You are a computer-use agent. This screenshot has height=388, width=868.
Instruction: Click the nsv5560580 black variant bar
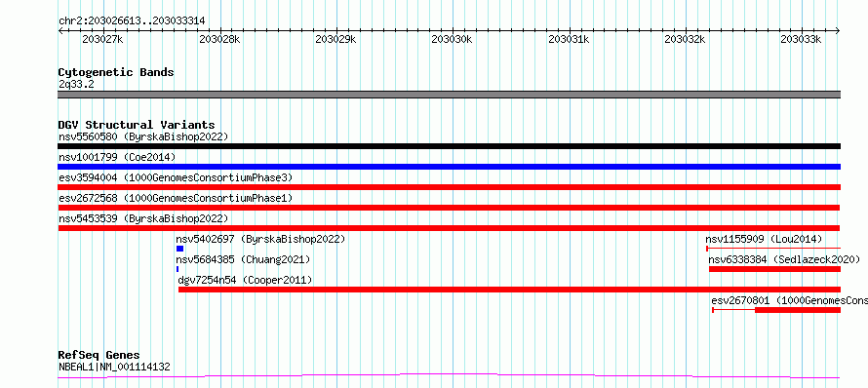tap(449, 146)
